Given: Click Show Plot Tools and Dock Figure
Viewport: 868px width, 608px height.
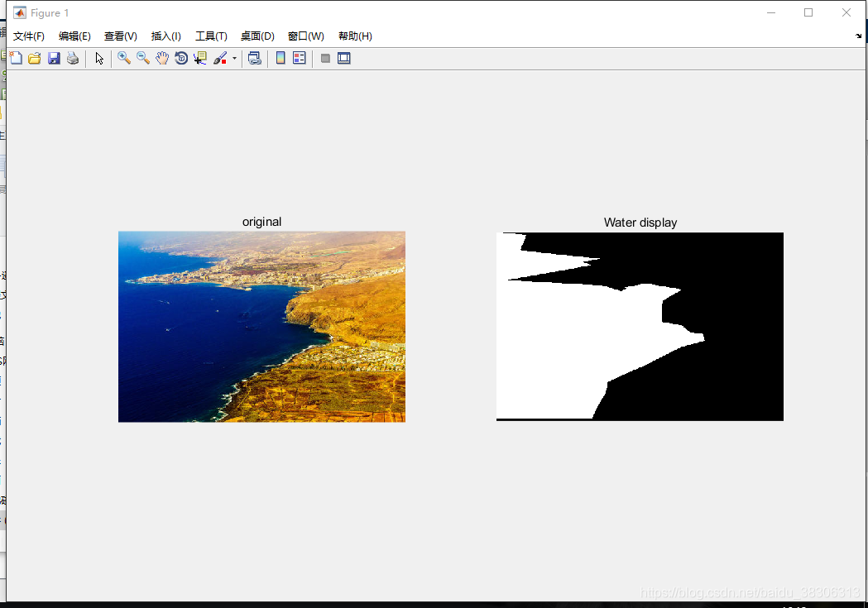Looking at the screenshot, I should pos(343,58).
